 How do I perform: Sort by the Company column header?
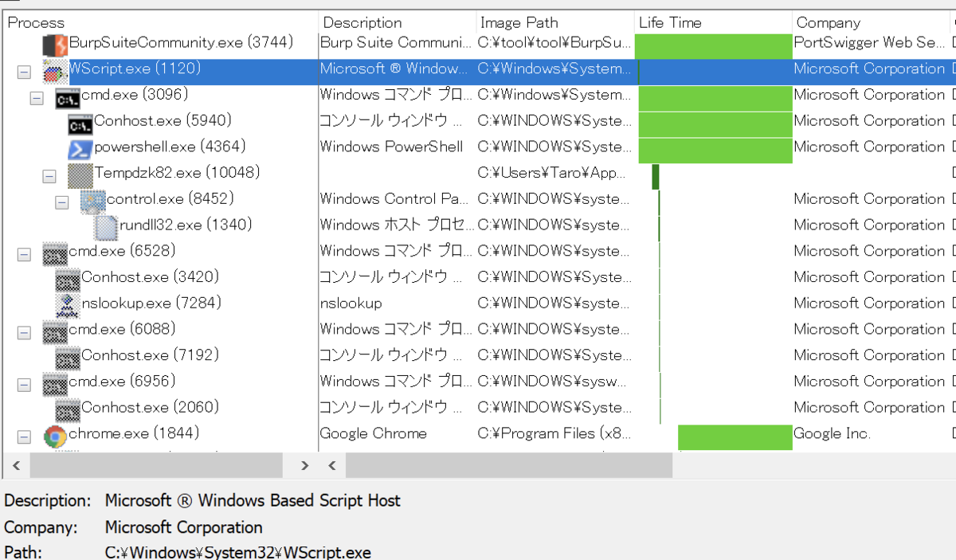pos(871,22)
